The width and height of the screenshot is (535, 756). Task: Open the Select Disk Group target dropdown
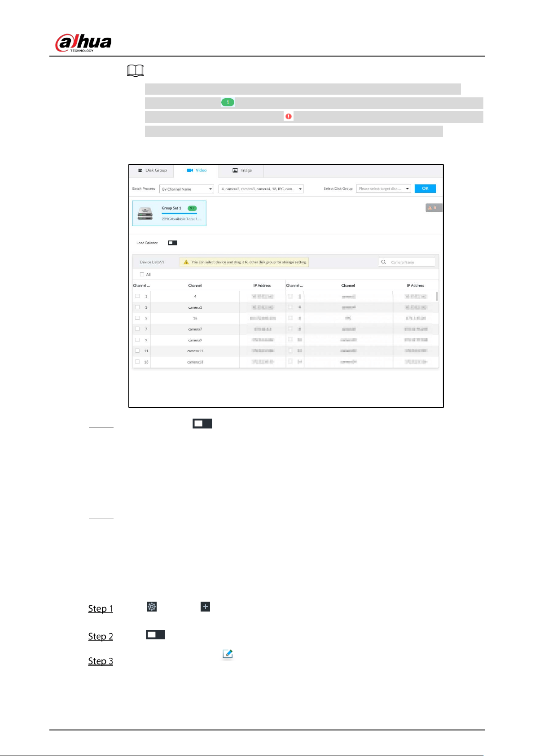click(384, 188)
